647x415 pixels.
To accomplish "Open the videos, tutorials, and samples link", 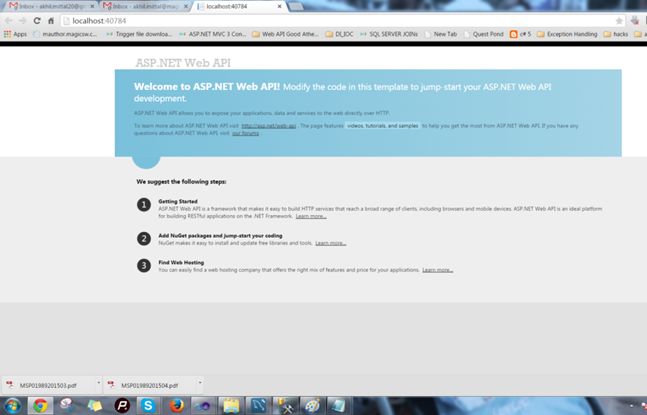I will coord(383,126).
